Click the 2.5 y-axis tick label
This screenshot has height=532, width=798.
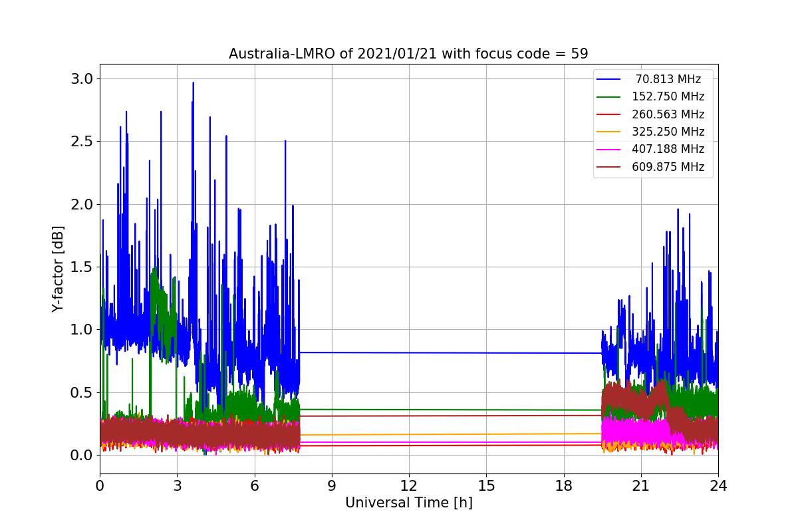82,141
